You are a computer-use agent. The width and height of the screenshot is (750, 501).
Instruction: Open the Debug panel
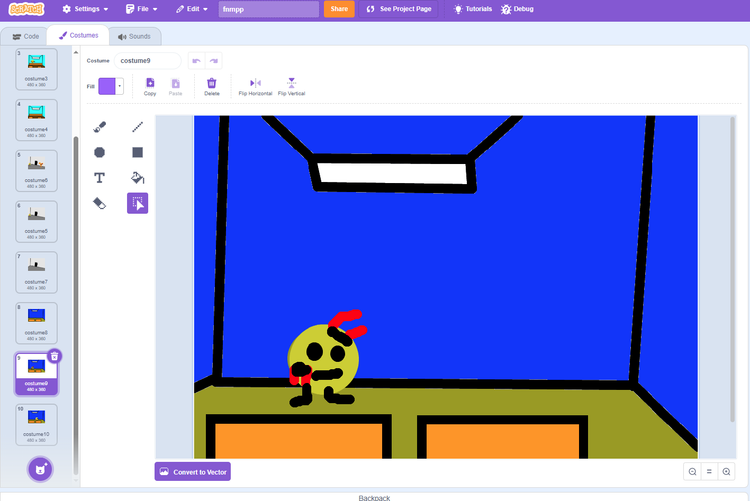tap(517, 9)
